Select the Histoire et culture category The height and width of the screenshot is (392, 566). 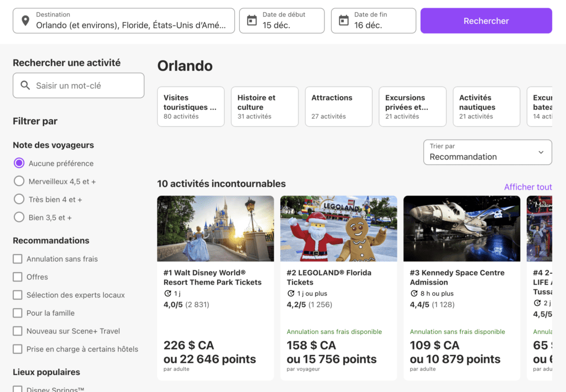click(x=264, y=106)
